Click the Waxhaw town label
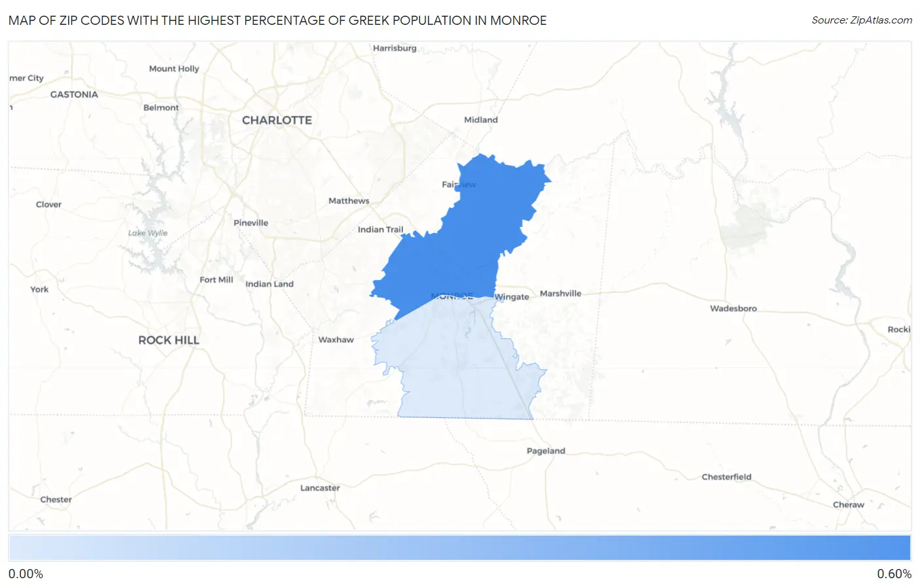This screenshot has width=920, height=588. [x=336, y=339]
